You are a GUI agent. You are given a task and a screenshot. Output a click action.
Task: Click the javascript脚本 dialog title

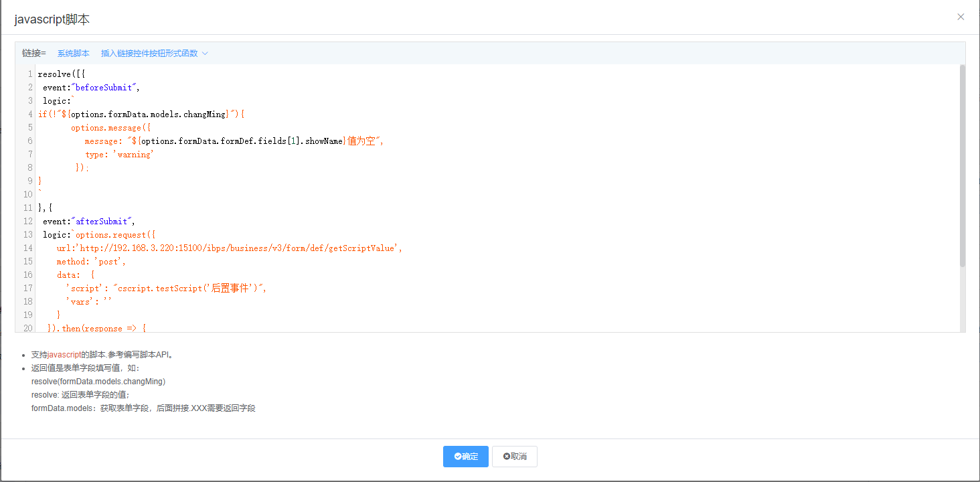tap(52, 19)
